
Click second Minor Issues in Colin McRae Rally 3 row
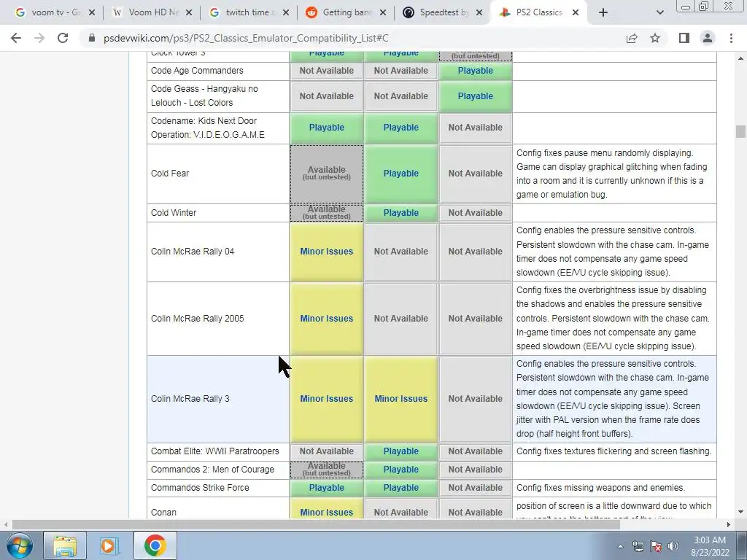pos(400,399)
